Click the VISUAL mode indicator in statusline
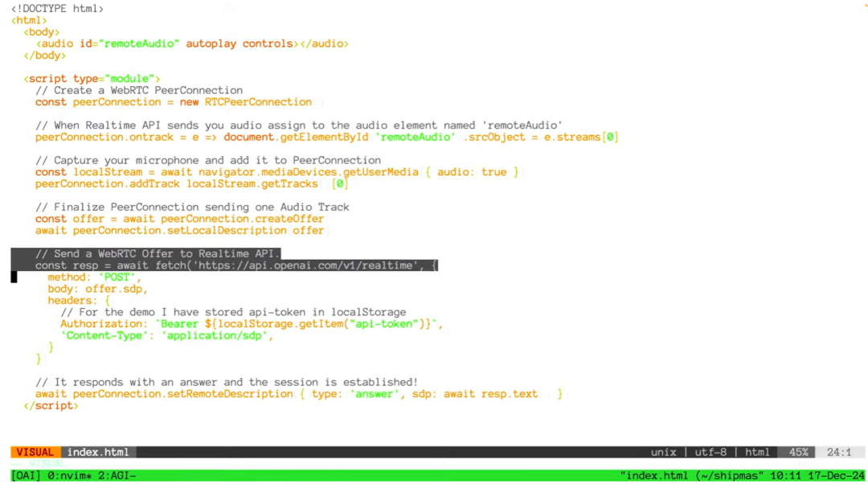This screenshot has width=868, height=485. (35, 452)
